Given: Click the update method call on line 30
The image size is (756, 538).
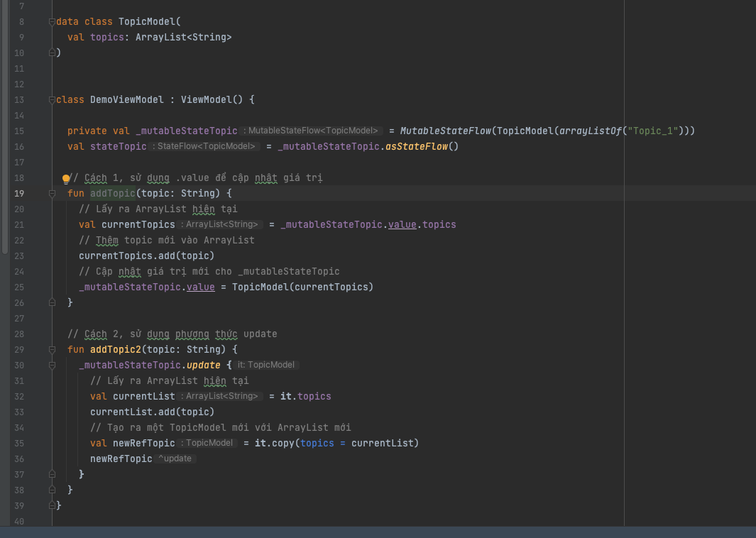Looking at the screenshot, I should (203, 366).
